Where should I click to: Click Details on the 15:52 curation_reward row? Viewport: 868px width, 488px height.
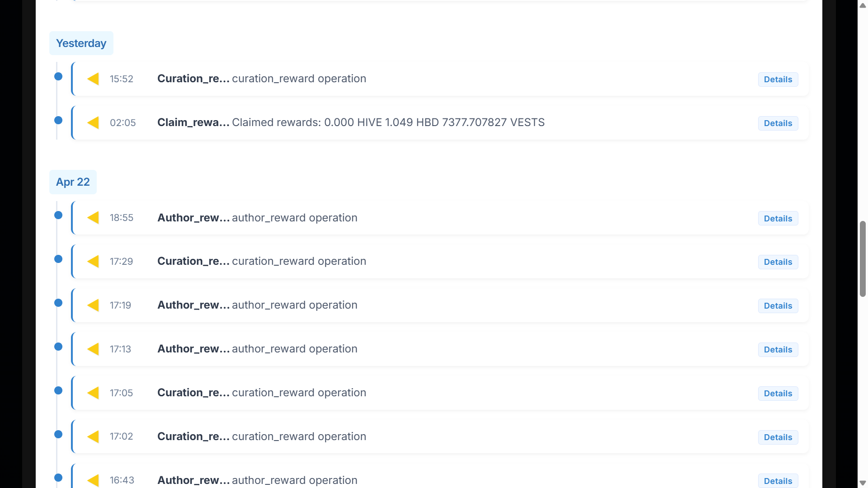tap(777, 79)
